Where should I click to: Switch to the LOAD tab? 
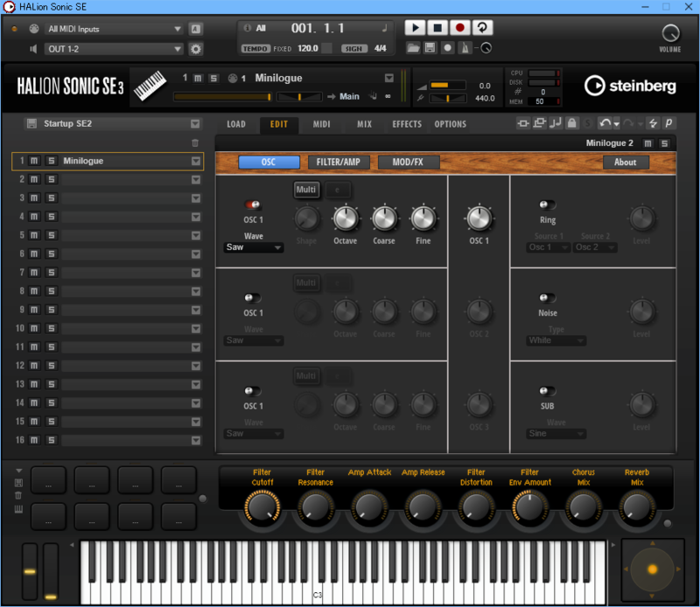coord(236,124)
